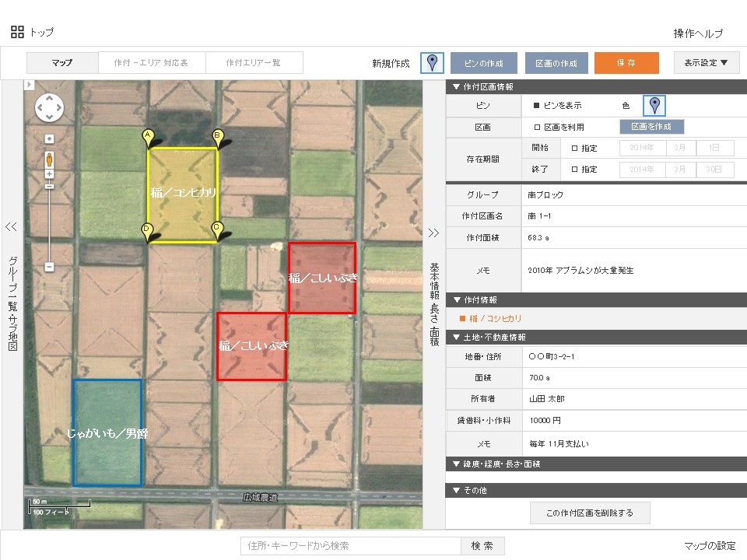Open マップの設定 link
The width and height of the screenshot is (747, 560).
(710, 546)
